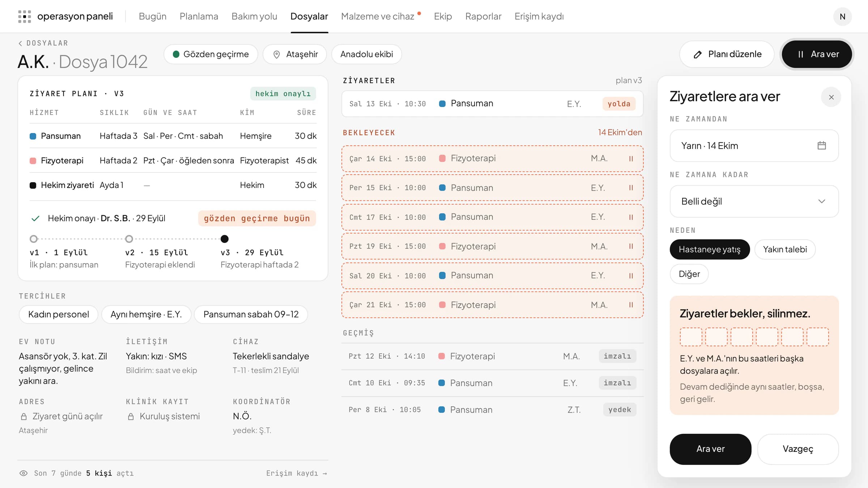Click the pause icon on Sal 20 Eki Pansuman
The width and height of the screenshot is (868, 488).
click(x=631, y=276)
